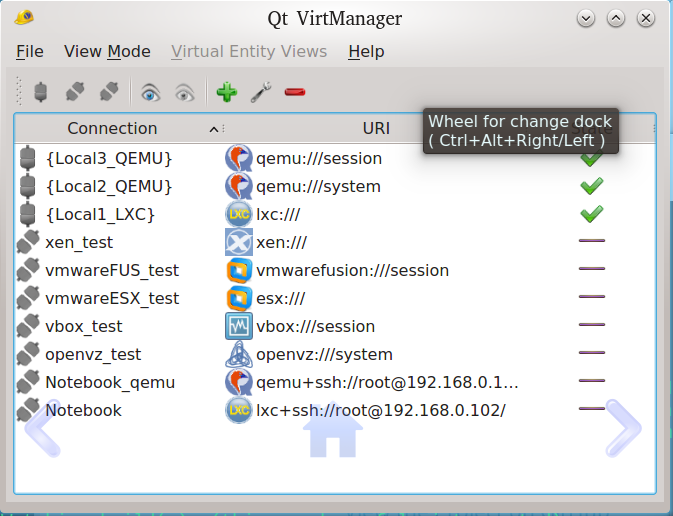Click the dash state indicator for vbox_test
The height and width of the screenshot is (516, 673).
click(592, 325)
